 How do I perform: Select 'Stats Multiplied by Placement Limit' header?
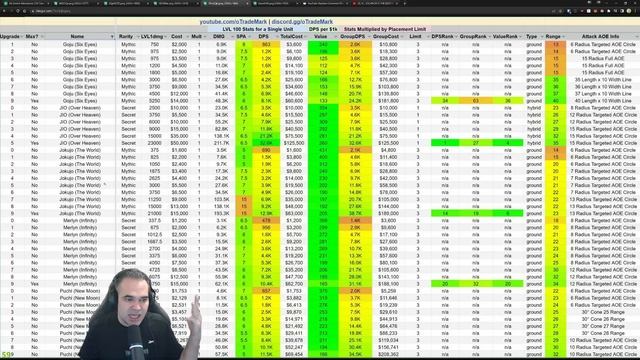pos(385,29)
